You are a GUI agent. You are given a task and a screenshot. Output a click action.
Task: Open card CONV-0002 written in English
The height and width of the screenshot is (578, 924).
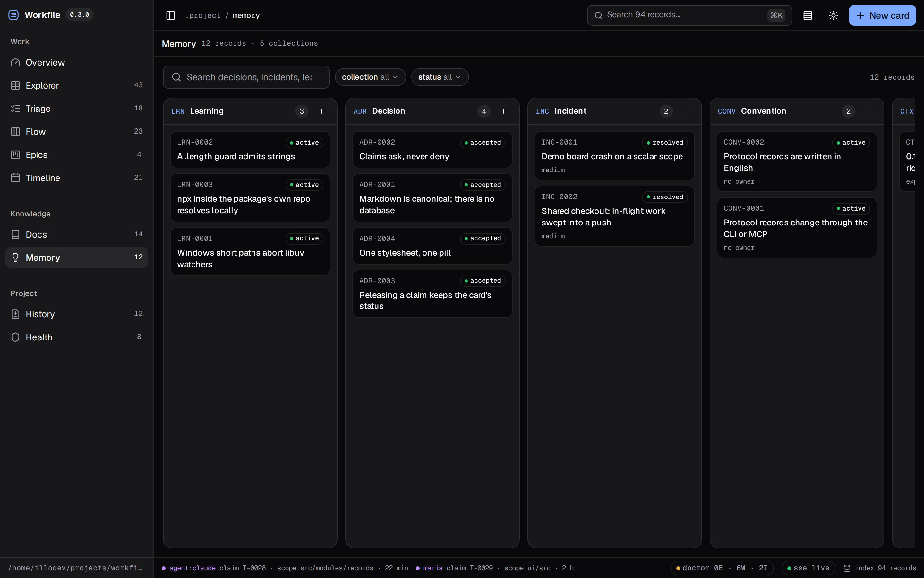797,161
